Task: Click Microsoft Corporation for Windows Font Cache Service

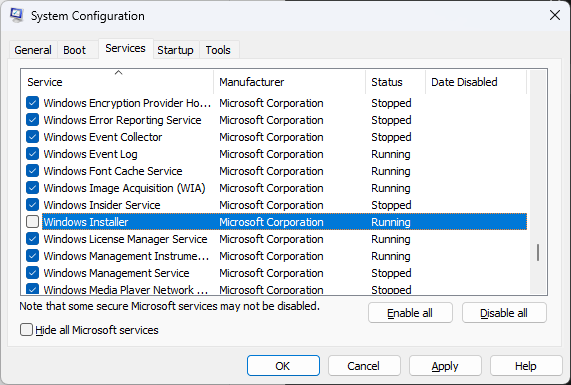Action: pyautogui.click(x=271, y=171)
